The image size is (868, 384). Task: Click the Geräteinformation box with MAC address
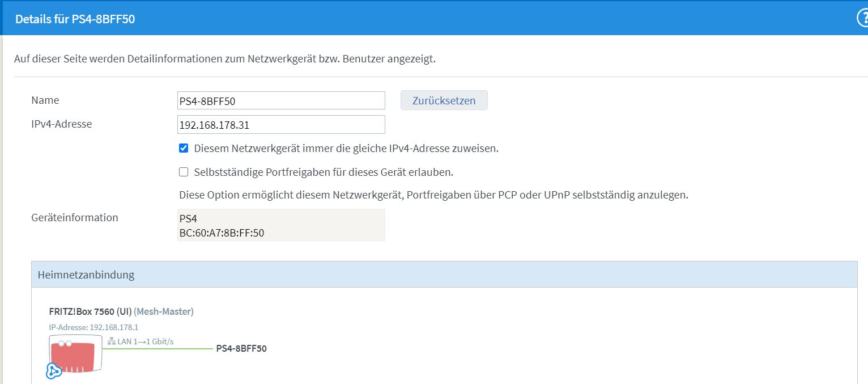(281, 225)
